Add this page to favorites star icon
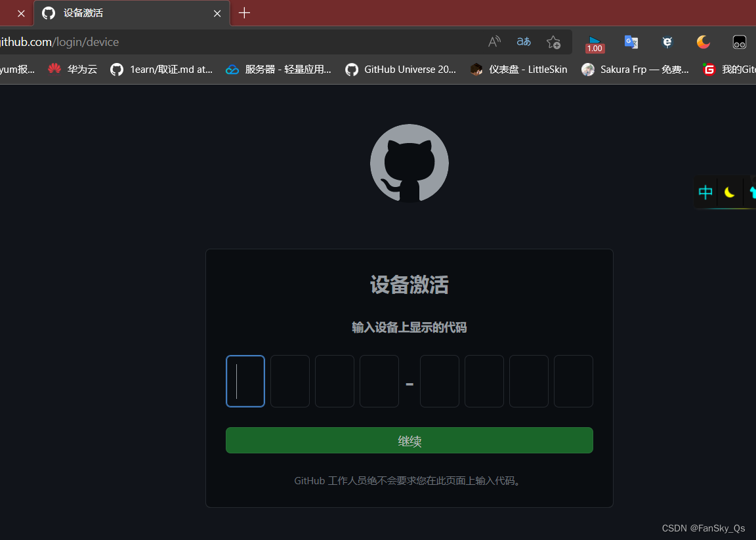The width and height of the screenshot is (756, 540). (553, 43)
